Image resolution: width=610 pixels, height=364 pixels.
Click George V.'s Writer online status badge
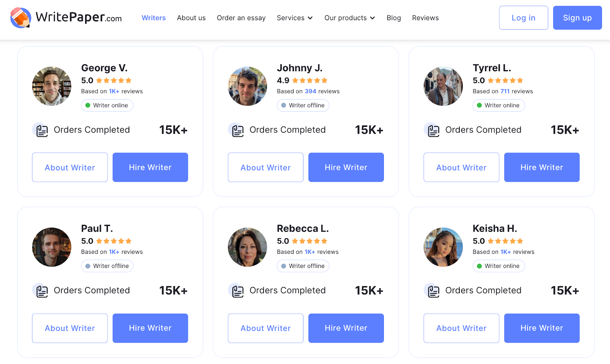107,105
